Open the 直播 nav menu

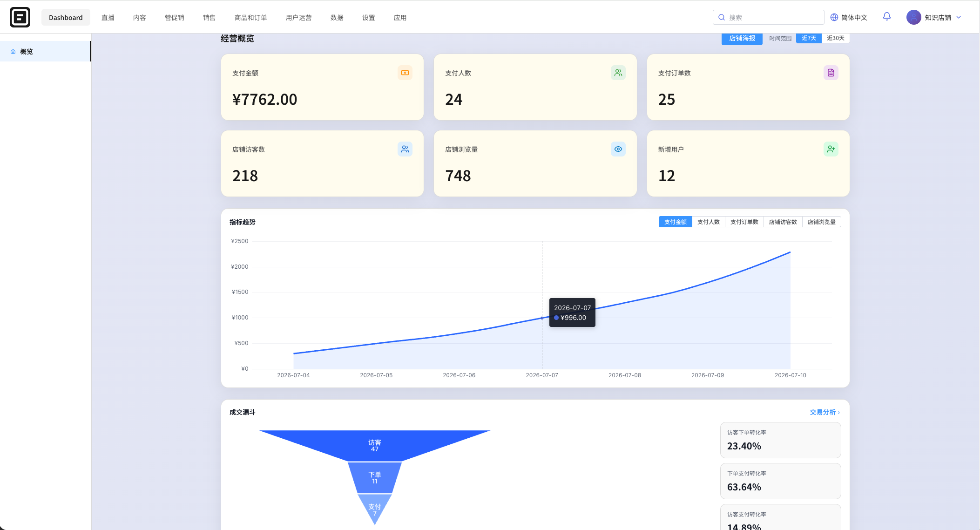(108, 17)
